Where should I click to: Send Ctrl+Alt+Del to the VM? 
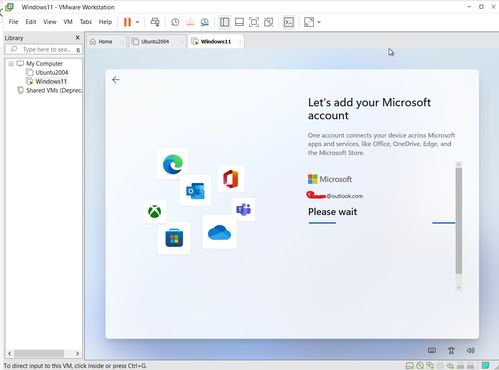pos(155,22)
